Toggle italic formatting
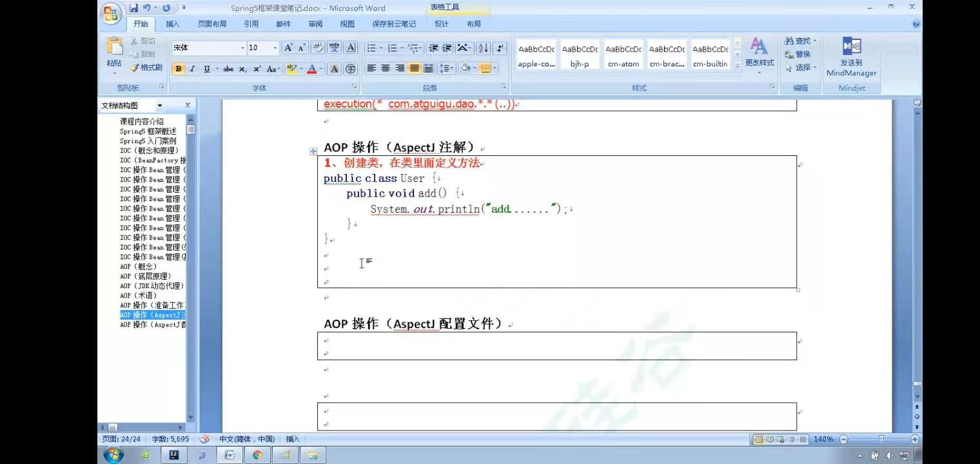The width and height of the screenshot is (980, 464). click(x=192, y=69)
